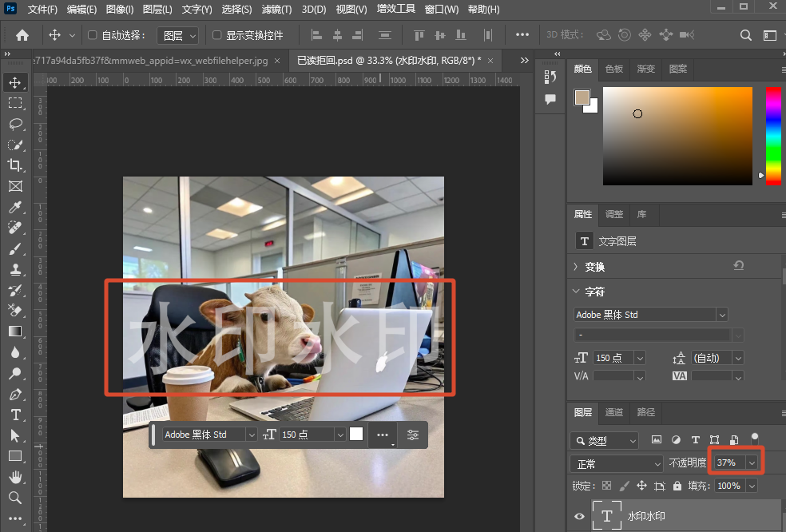
Task: Enable the 自动选择 checkbox
Action: click(92, 35)
